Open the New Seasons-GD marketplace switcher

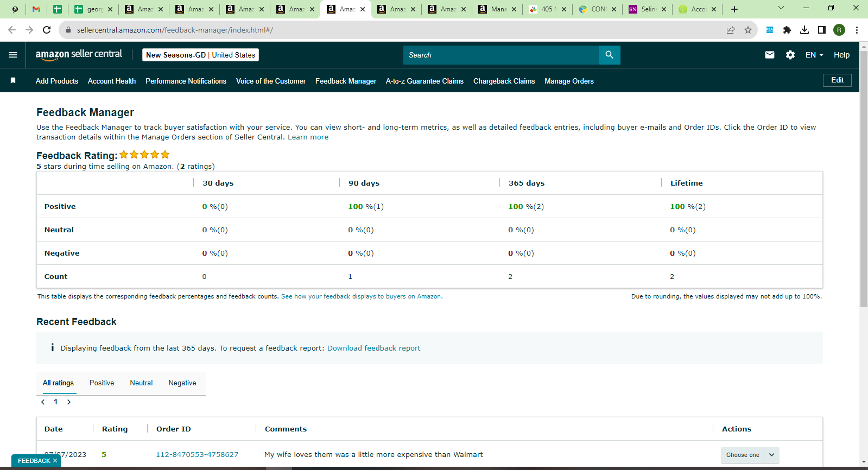[200, 55]
